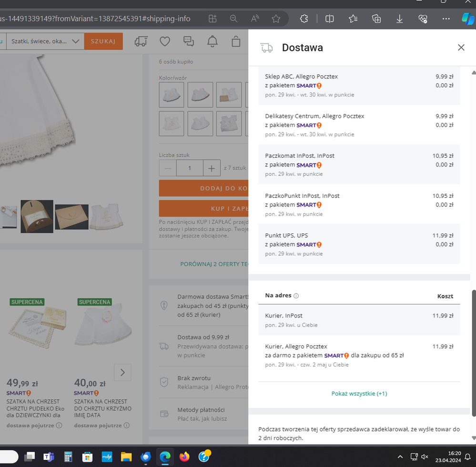Close the Dostawa delivery panel

click(x=461, y=48)
